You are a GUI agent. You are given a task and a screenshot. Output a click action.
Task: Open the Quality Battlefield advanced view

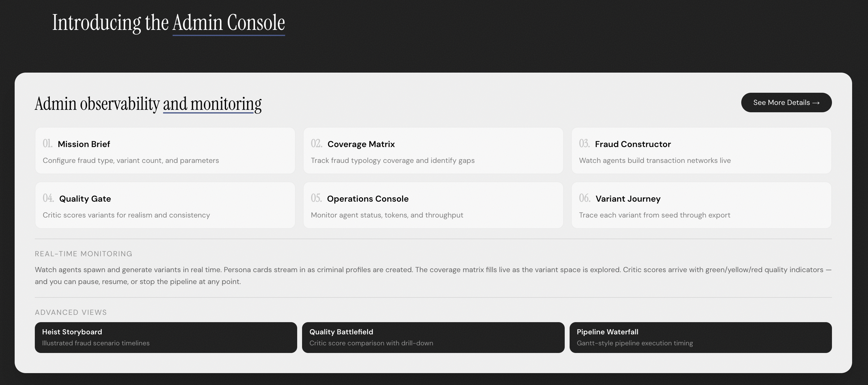(433, 337)
